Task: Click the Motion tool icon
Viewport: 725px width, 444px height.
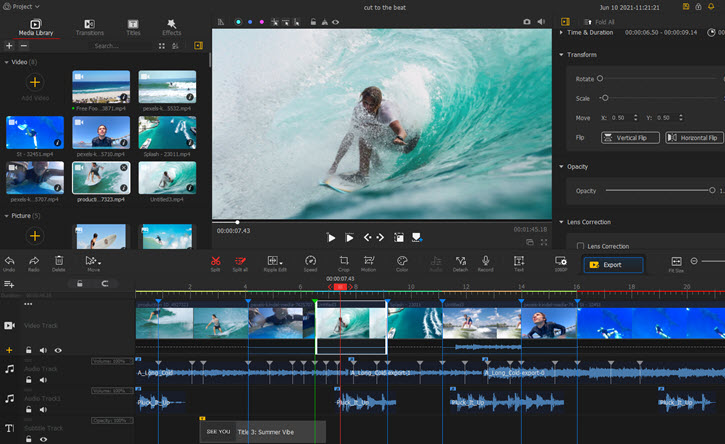Action: tap(369, 260)
